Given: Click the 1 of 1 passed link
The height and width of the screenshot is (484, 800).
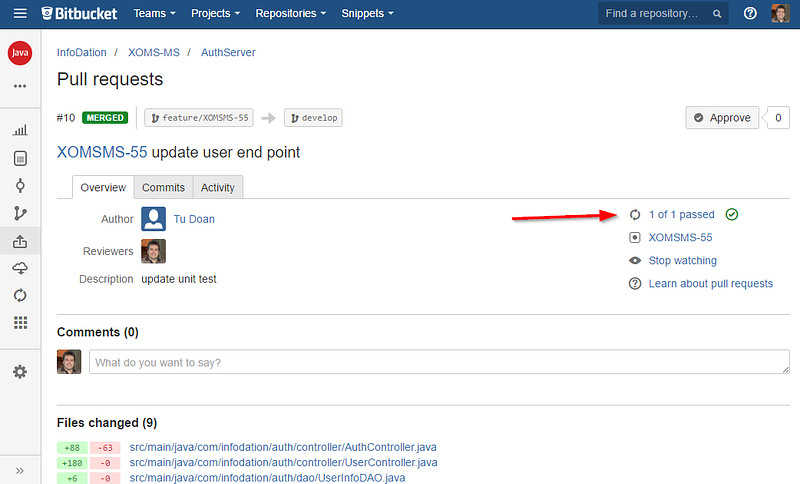Looking at the screenshot, I should pyautogui.click(x=681, y=215).
